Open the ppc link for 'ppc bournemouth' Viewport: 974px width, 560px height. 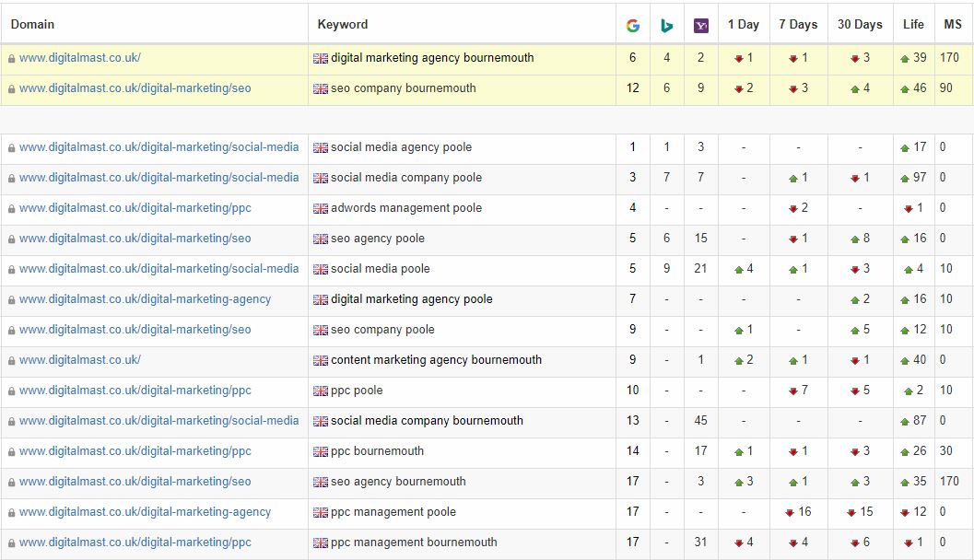click(135, 451)
